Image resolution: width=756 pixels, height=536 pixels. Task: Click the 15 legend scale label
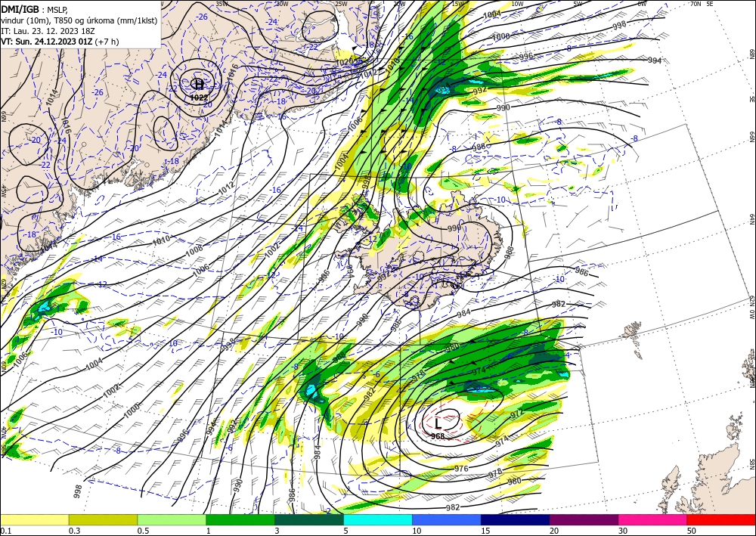[x=485, y=531]
